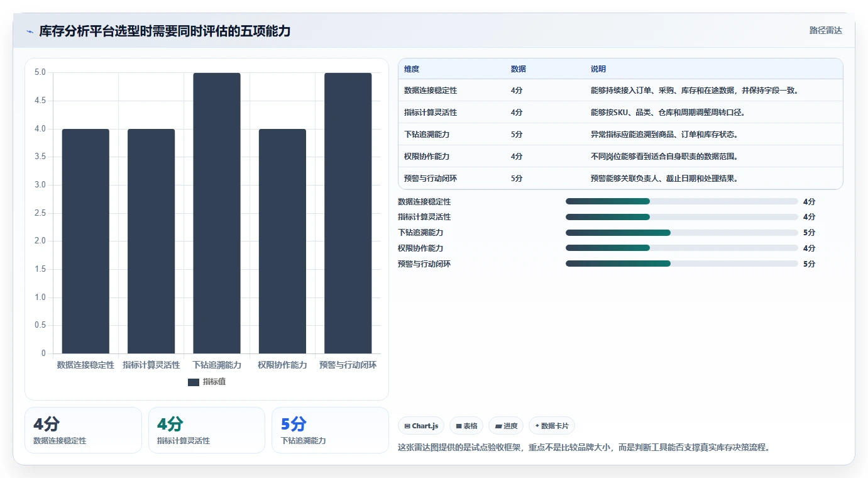
Task: Click the icon inside 表格 chip
Action: point(459,426)
